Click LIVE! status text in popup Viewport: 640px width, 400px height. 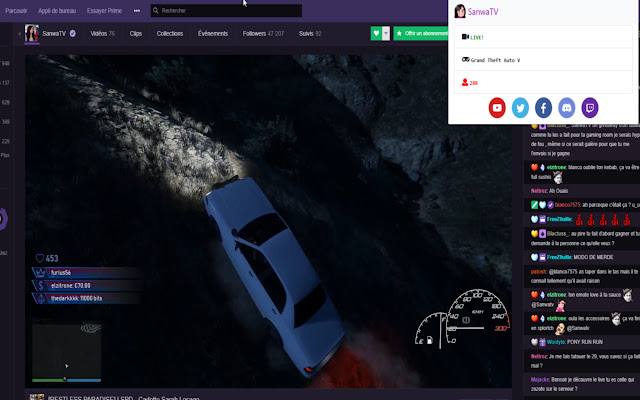[477, 38]
